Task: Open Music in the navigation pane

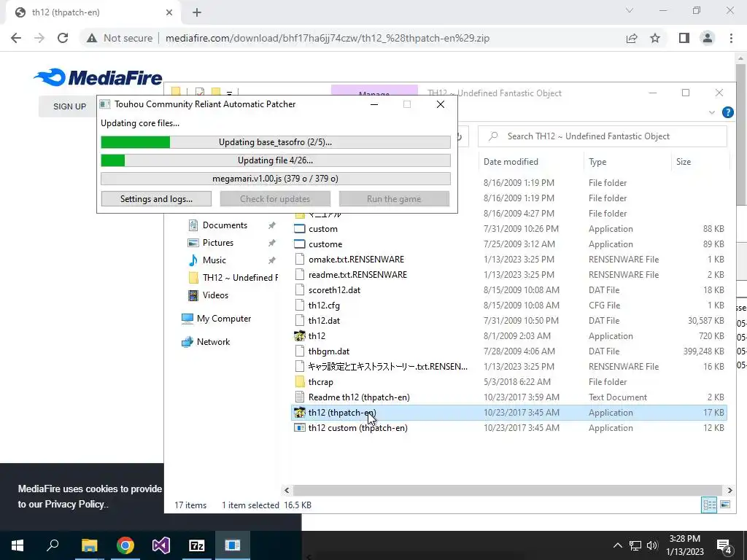Action: (x=214, y=260)
